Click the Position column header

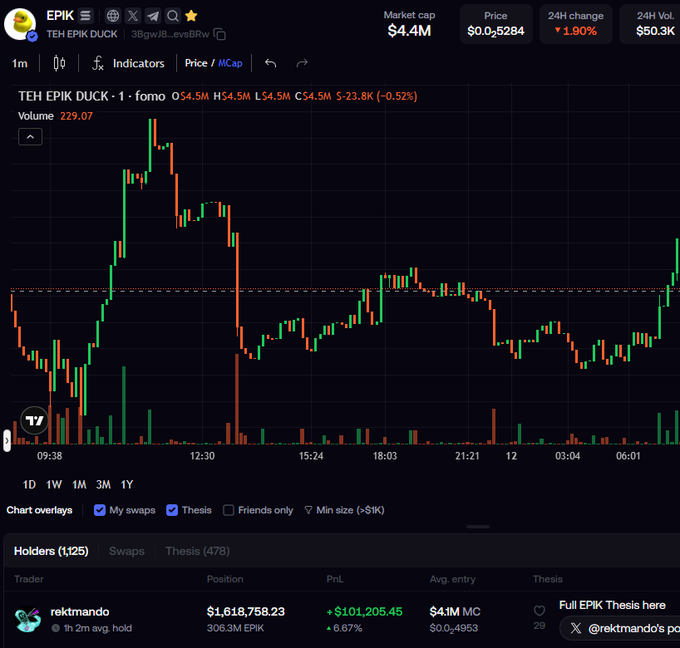(x=225, y=579)
